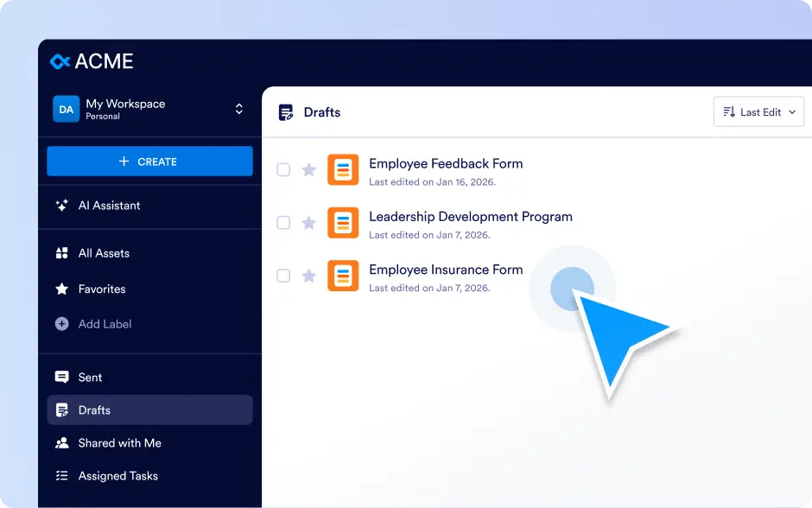Screen dimensions: 812x508
Task: Click the Favorites star icon in sidebar
Action: [x=61, y=289]
